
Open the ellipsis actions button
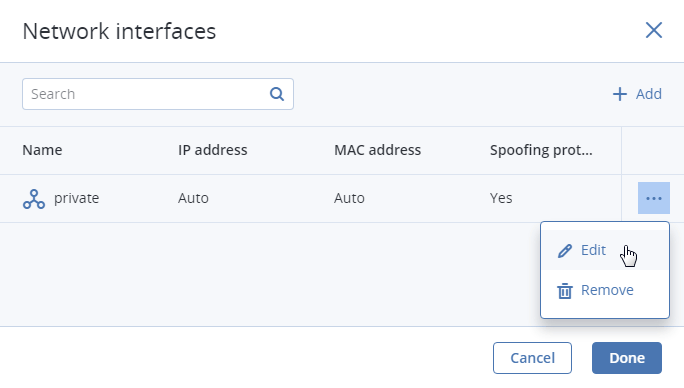[x=653, y=198]
